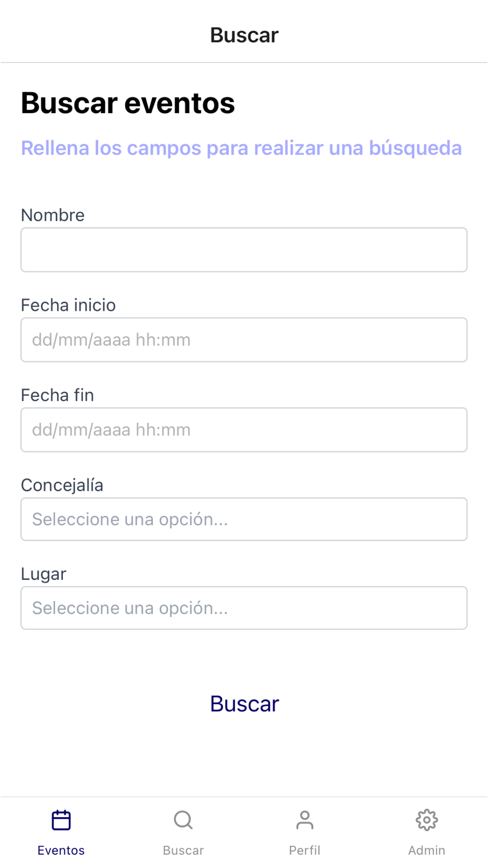Select the Fecha fin date field
488x868 pixels.
(244, 430)
